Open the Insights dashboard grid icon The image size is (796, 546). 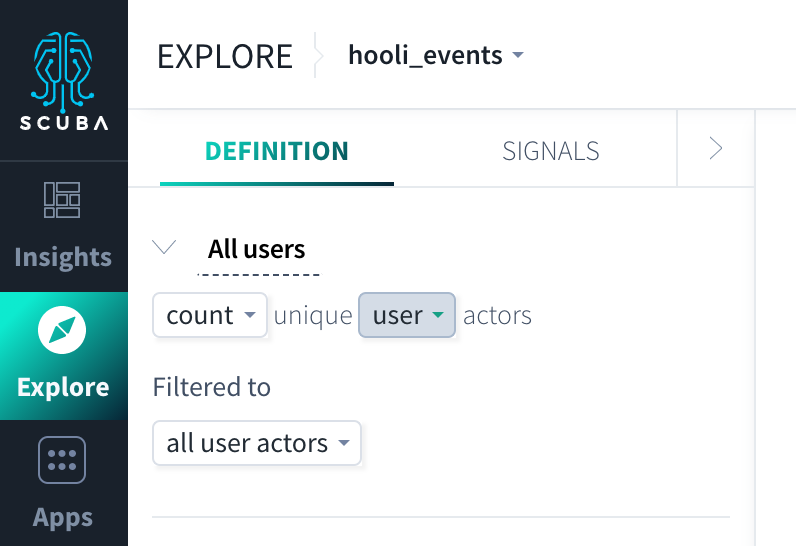[62, 200]
